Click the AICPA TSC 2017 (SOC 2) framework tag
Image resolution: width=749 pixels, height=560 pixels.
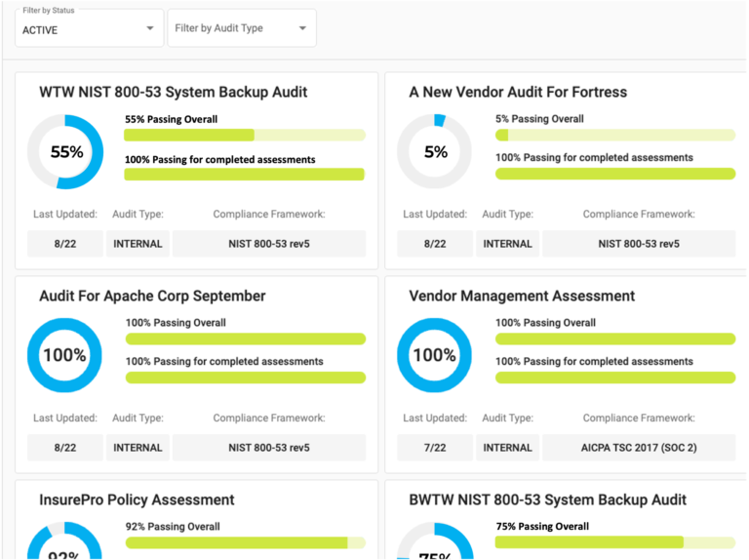[639, 448]
